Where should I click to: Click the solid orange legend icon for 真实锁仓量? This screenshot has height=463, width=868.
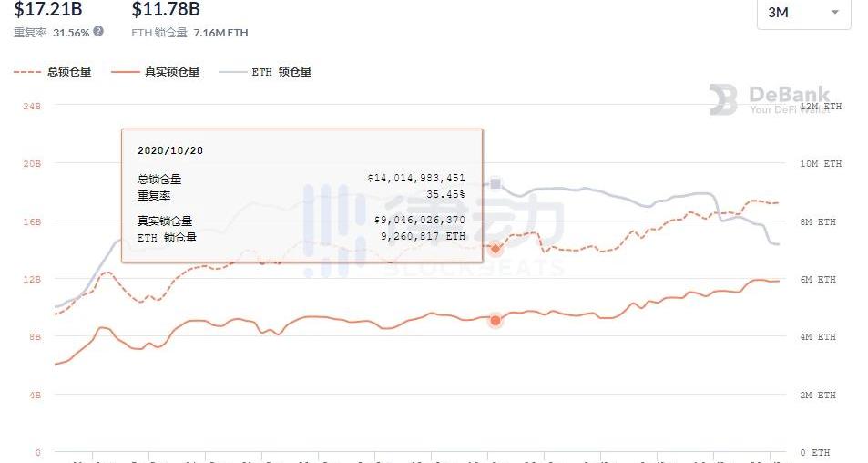point(125,72)
